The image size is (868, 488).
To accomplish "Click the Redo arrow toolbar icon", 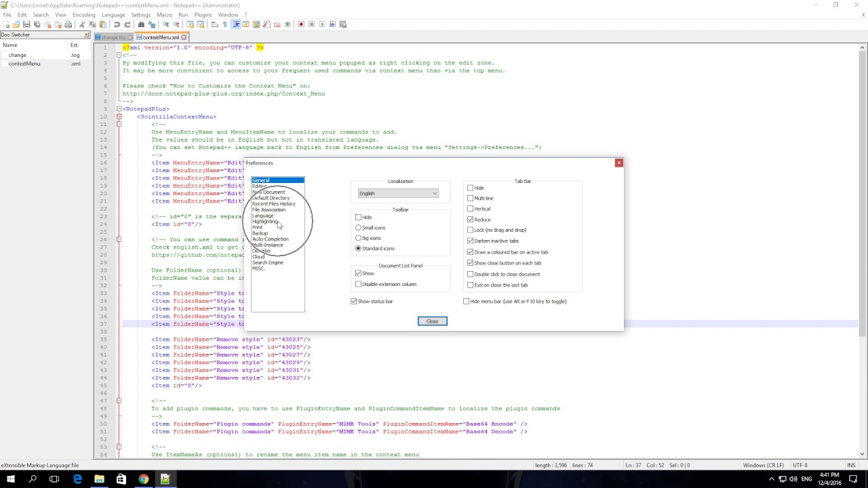I will coord(127,24).
